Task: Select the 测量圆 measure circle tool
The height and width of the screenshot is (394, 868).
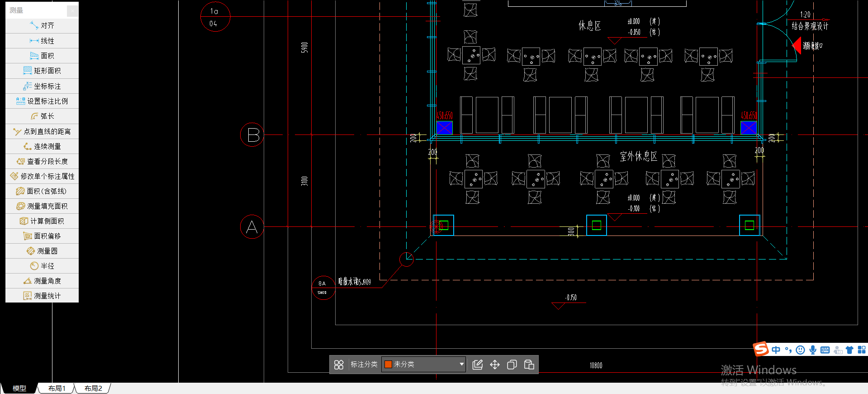Action: [42, 251]
